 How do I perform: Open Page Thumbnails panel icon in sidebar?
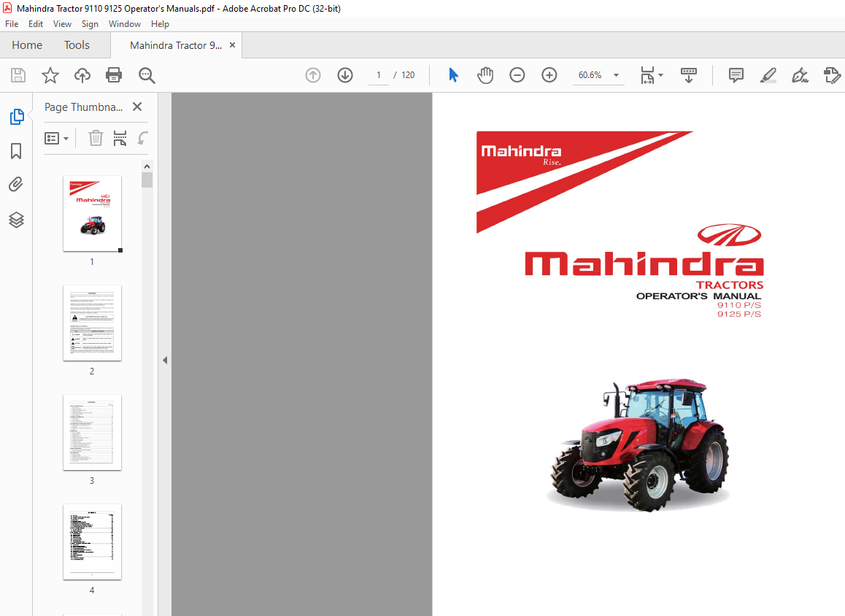tap(17, 116)
